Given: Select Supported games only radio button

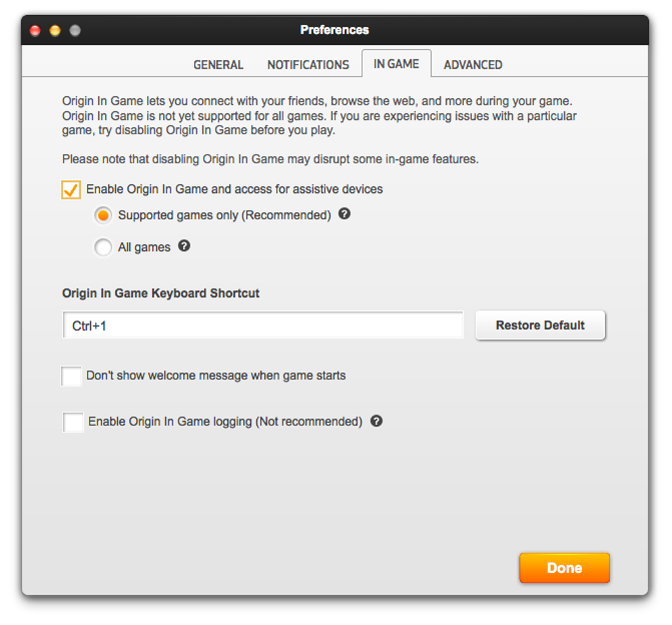Looking at the screenshot, I should (103, 215).
